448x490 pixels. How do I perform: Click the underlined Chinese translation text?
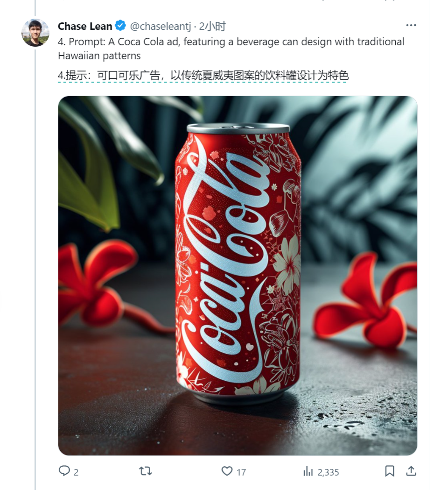point(203,75)
